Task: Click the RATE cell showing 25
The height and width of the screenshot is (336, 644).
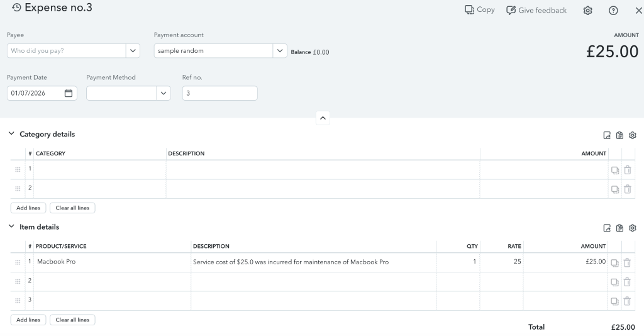Action: (501, 262)
